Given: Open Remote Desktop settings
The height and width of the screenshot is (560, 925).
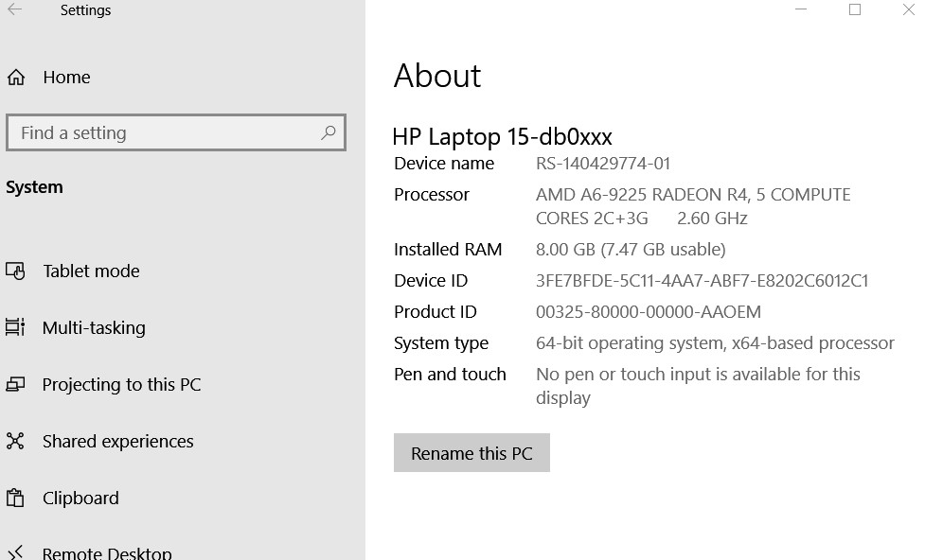Looking at the screenshot, I should 107,553.
